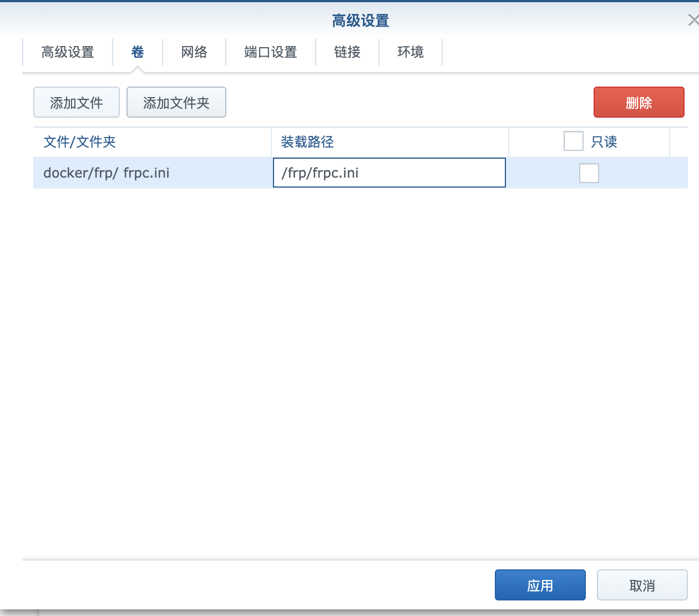
Task: Enable read-only for the frpc.ini row
Action: [589, 173]
